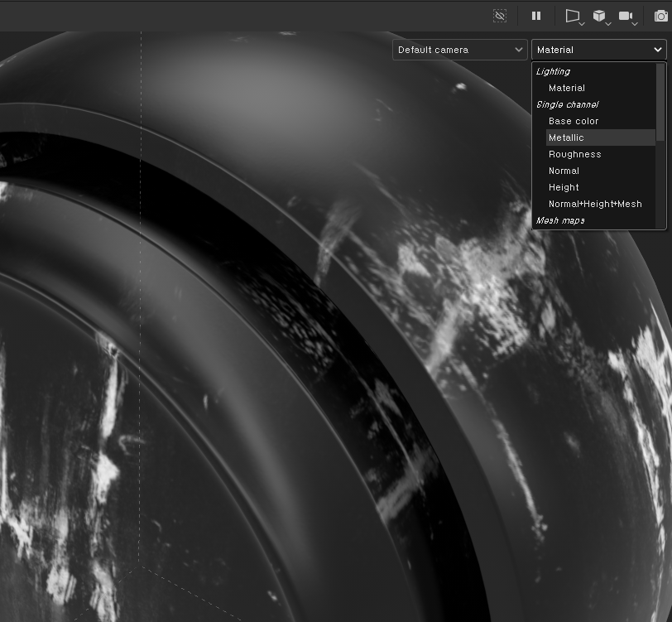The width and height of the screenshot is (672, 622).
Task: Expand the perspective view dropdown arrow
Action: tap(582, 24)
